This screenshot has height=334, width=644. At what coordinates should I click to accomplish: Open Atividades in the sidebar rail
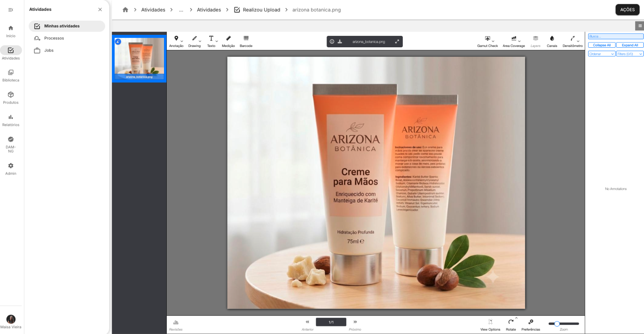pyautogui.click(x=11, y=53)
